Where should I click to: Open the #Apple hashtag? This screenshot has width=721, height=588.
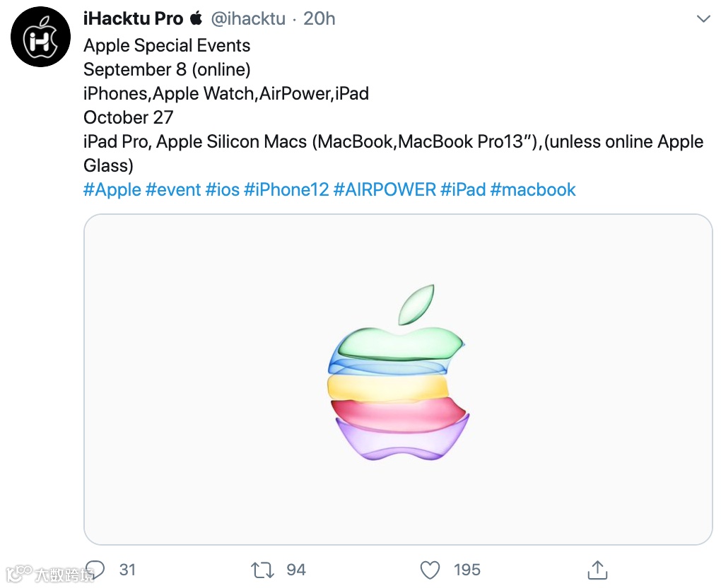111,189
